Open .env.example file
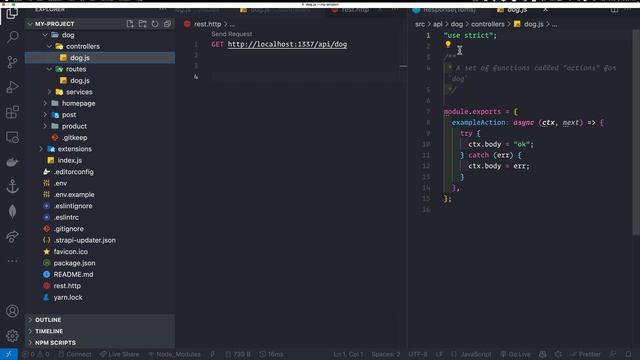 click(100, 195)
